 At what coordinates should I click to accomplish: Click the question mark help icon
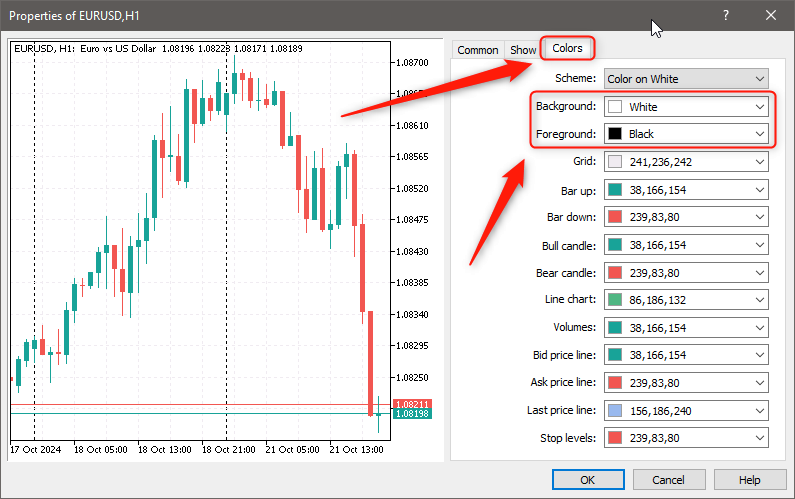[x=726, y=15]
